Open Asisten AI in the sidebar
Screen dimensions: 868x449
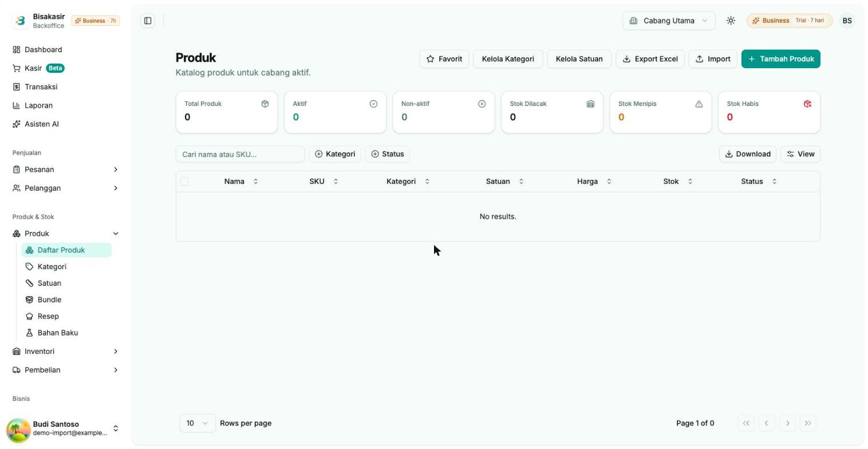[x=66, y=124]
